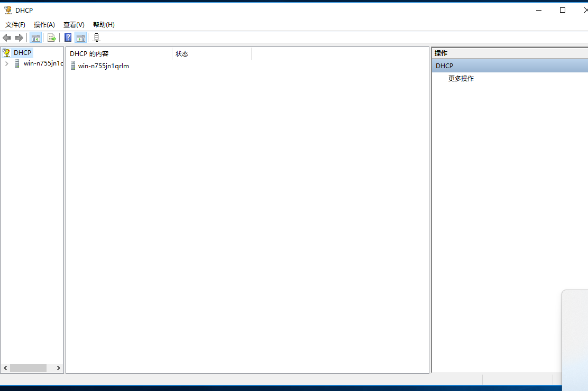This screenshot has width=588, height=391.
Task: Click the tree pane scrollbar right arrow
Action: pyautogui.click(x=59, y=368)
